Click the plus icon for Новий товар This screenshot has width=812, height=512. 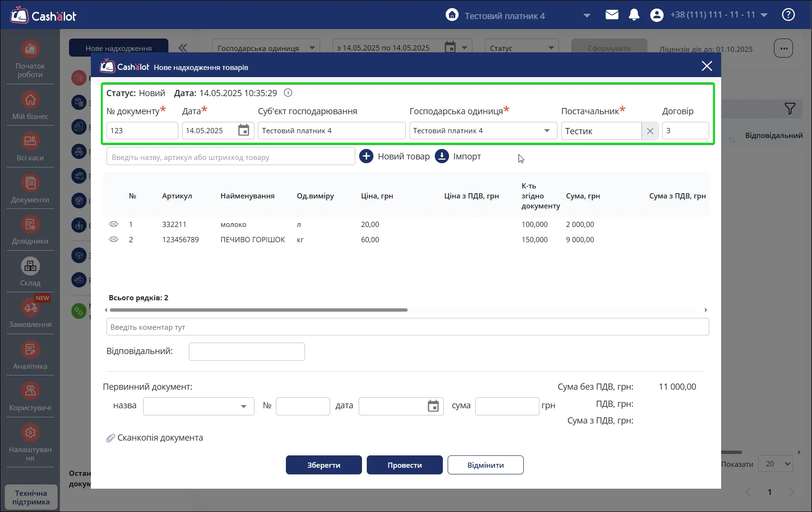[366, 156]
